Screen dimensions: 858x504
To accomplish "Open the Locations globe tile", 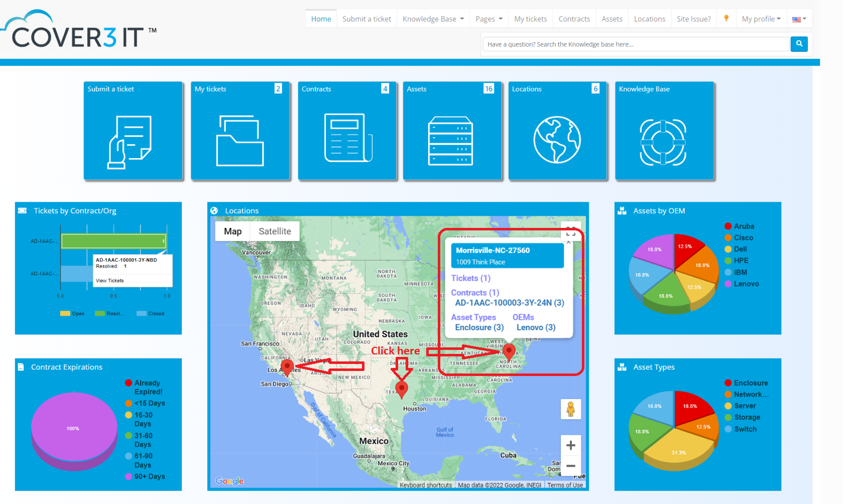I will point(557,140).
